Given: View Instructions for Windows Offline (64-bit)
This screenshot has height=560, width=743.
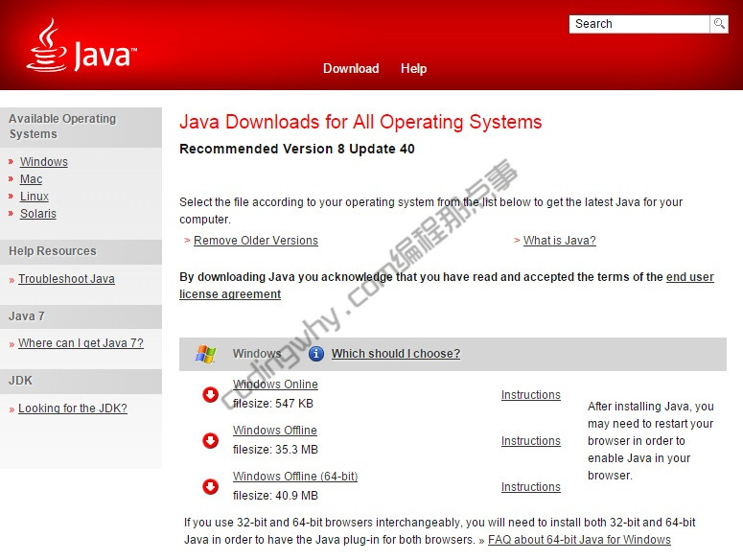Looking at the screenshot, I should tap(531, 487).
